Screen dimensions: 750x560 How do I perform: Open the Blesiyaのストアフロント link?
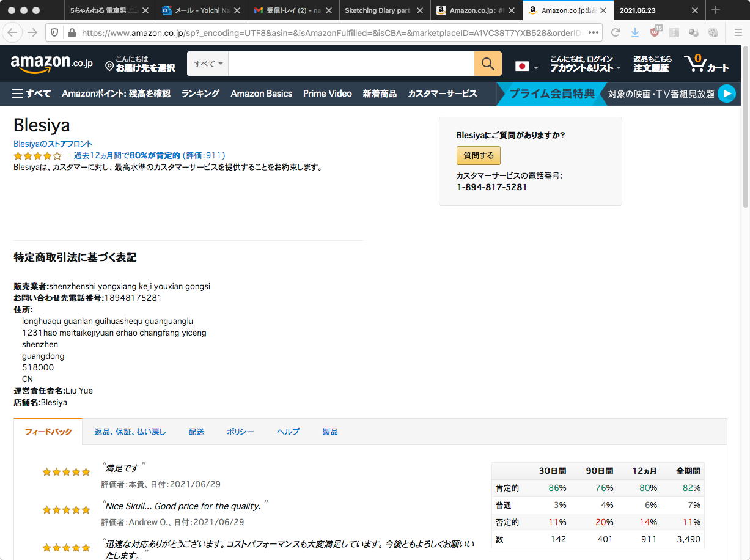coord(53,144)
